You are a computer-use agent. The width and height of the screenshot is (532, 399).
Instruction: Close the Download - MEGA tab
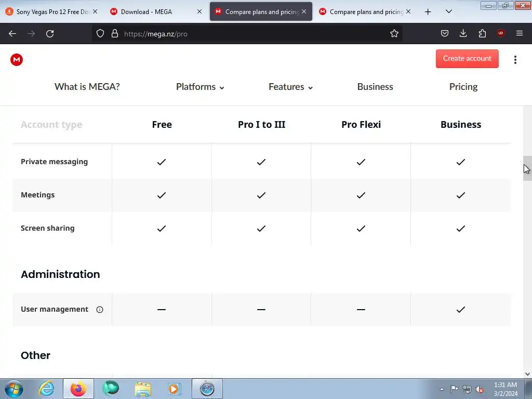point(199,11)
